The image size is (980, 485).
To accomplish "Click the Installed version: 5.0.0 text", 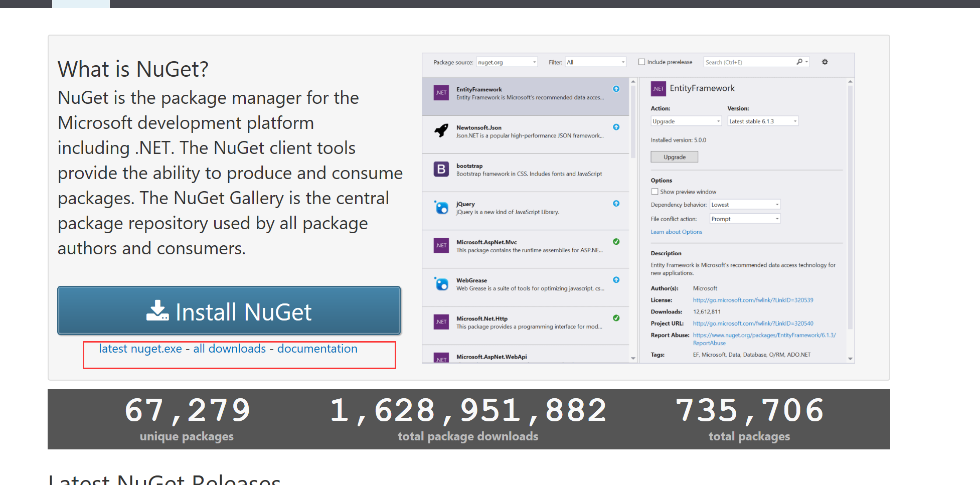I will 679,140.
